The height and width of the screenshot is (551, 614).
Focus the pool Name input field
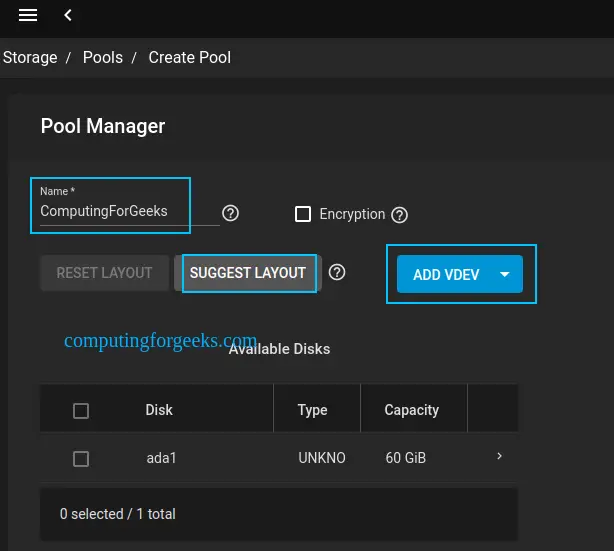(130, 211)
